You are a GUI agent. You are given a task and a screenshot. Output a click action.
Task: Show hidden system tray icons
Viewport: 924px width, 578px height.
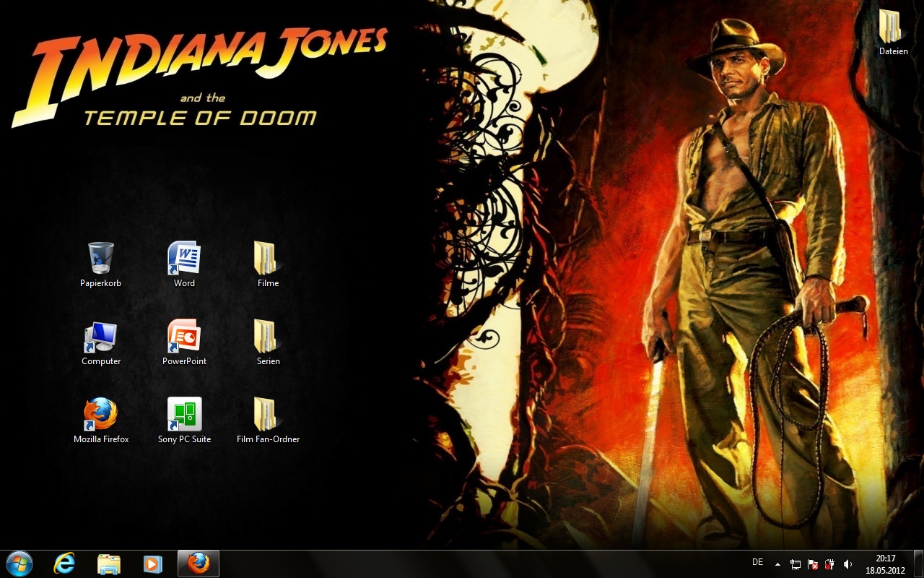click(x=777, y=564)
